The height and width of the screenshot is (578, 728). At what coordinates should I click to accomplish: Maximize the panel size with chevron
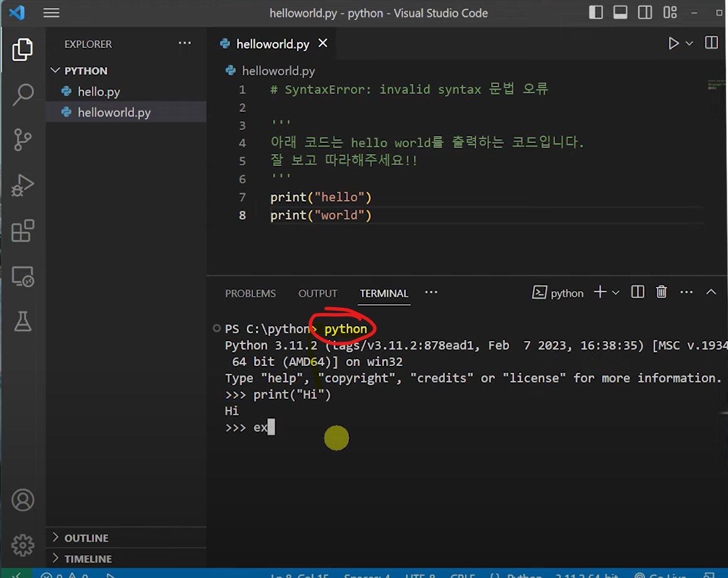click(x=711, y=292)
